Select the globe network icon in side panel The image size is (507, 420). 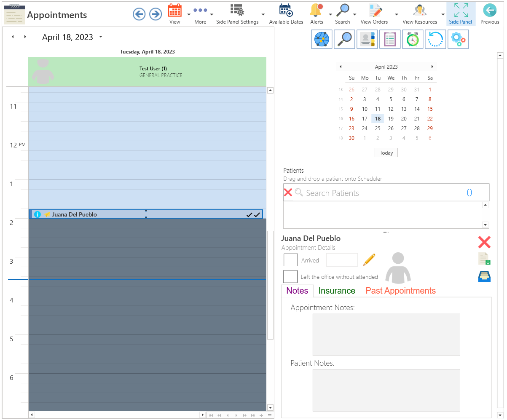coord(322,39)
